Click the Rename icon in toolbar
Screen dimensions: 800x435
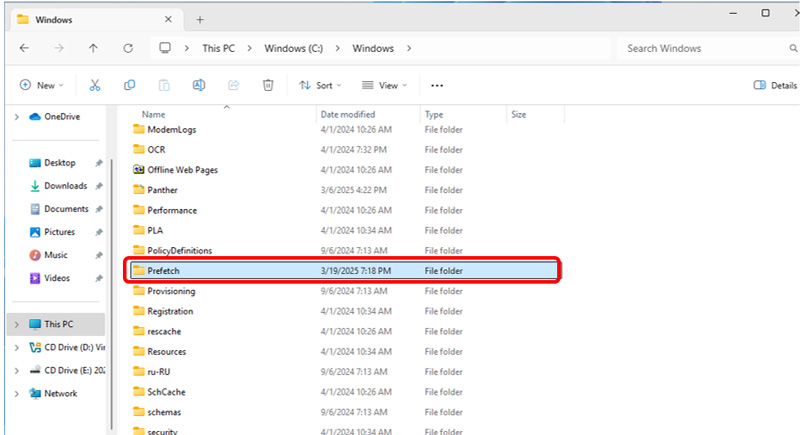click(198, 86)
